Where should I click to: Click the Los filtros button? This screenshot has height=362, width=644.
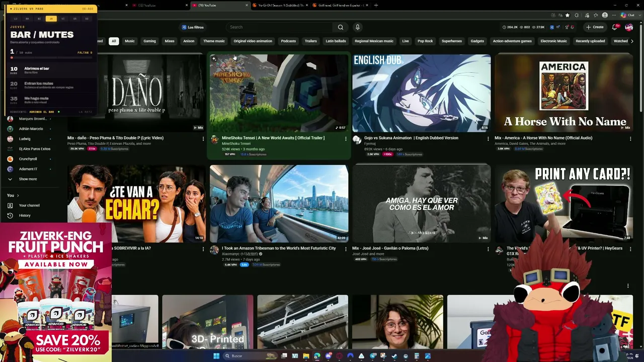pos(193,27)
